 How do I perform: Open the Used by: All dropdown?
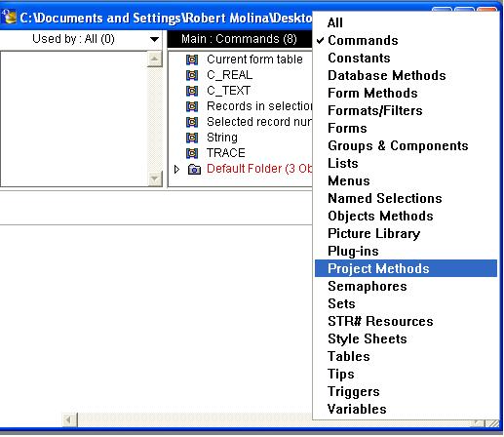pos(81,39)
